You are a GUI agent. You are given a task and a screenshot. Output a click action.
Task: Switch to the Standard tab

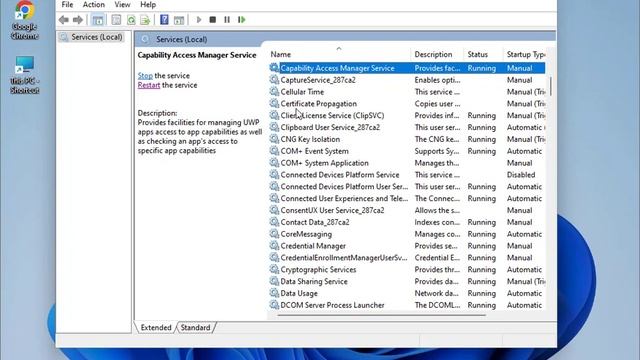[196, 327]
